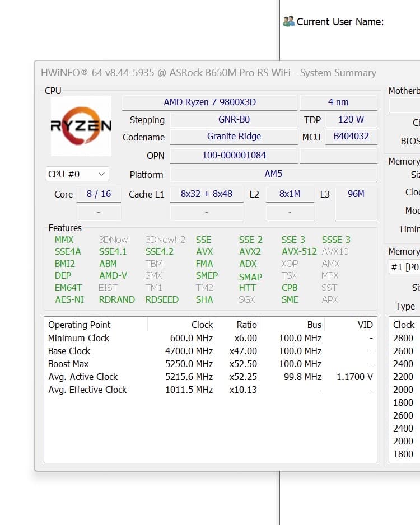Click the 2200 memory clock entry
The image size is (420, 525).
(403, 377)
